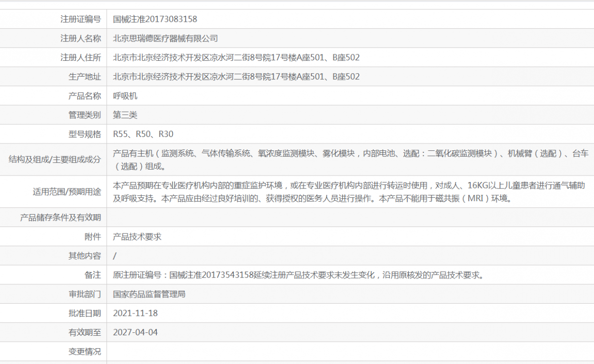594x364 pixels.
Task: Click the 附件 field label
Action: pyautogui.click(x=93, y=237)
